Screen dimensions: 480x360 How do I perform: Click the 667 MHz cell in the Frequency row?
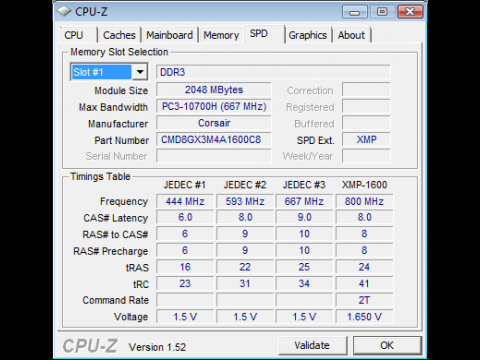(x=304, y=201)
